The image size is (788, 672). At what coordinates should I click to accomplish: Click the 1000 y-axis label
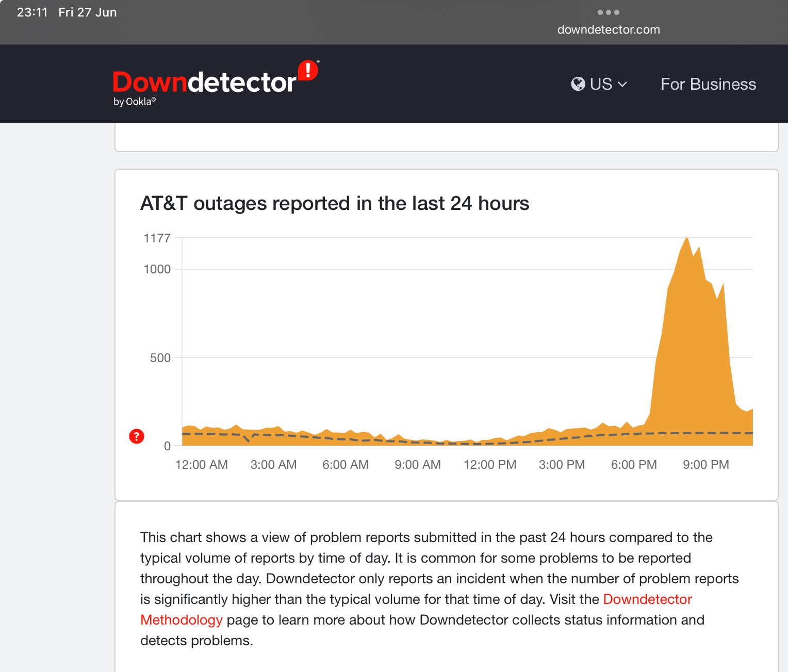point(157,269)
